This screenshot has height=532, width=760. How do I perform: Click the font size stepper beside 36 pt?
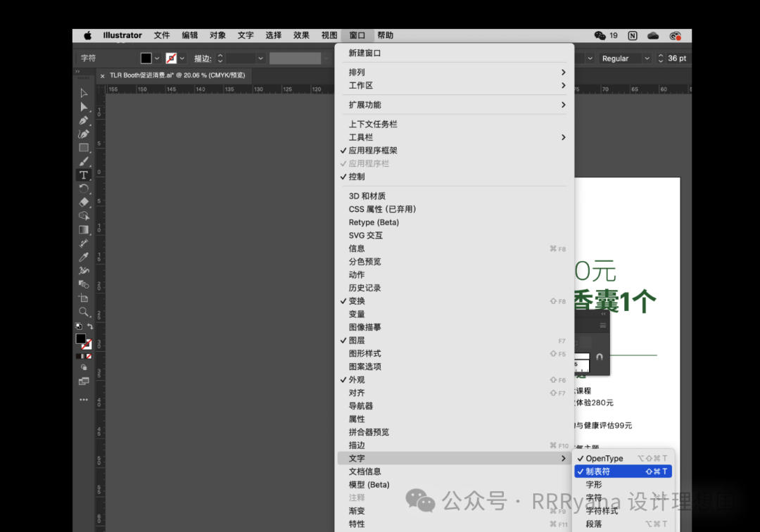click(x=660, y=58)
